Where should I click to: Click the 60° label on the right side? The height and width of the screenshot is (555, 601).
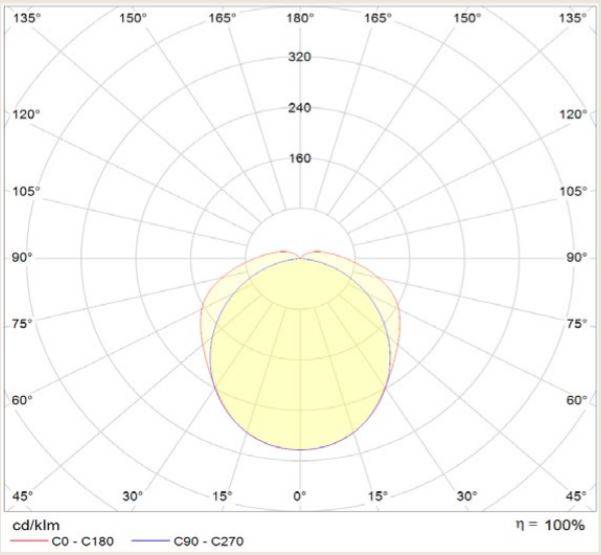[577, 400]
